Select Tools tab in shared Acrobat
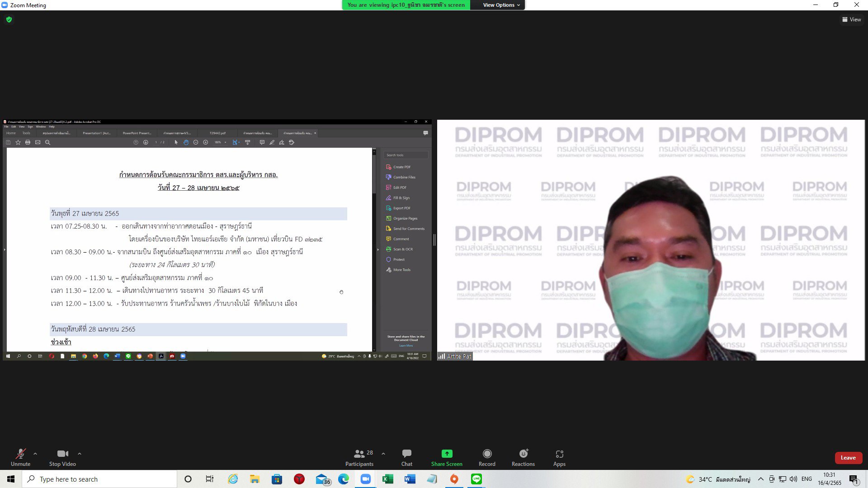This screenshot has width=868, height=488. pyautogui.click(x=26, y=133)
